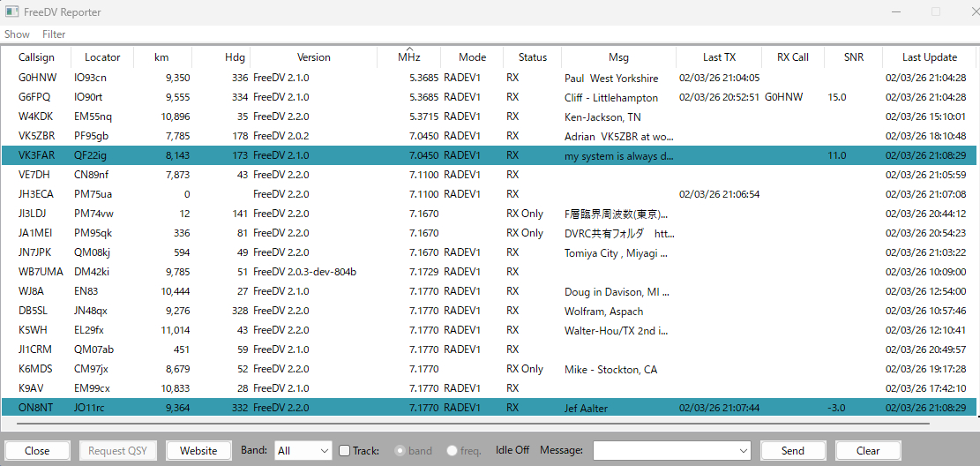Image resolution: width=980 pixels, height=466 pixels.
Task: Expand the Band dropdown
Action: pos(303,451)
